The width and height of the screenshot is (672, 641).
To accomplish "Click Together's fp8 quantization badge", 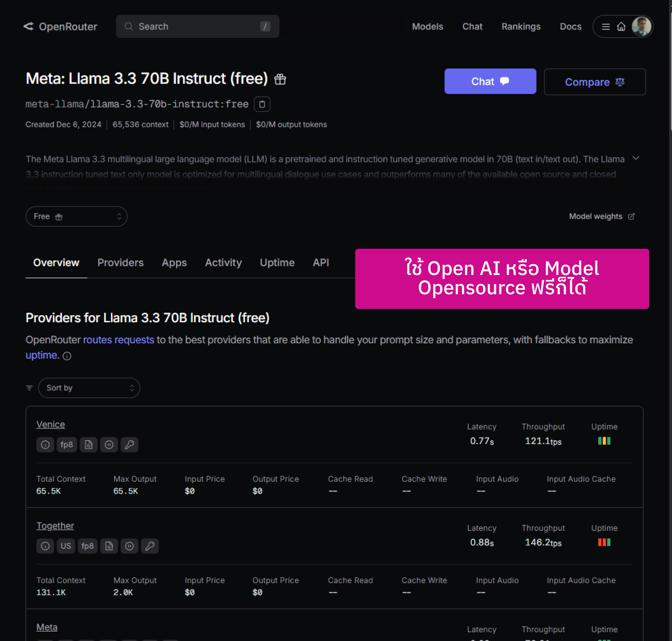I will tap(87, 546).
